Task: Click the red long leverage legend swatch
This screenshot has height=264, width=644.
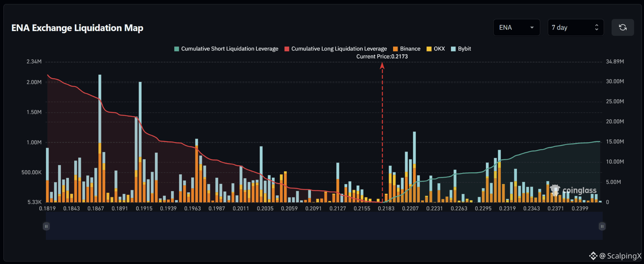Action: (x=287, y=49)
